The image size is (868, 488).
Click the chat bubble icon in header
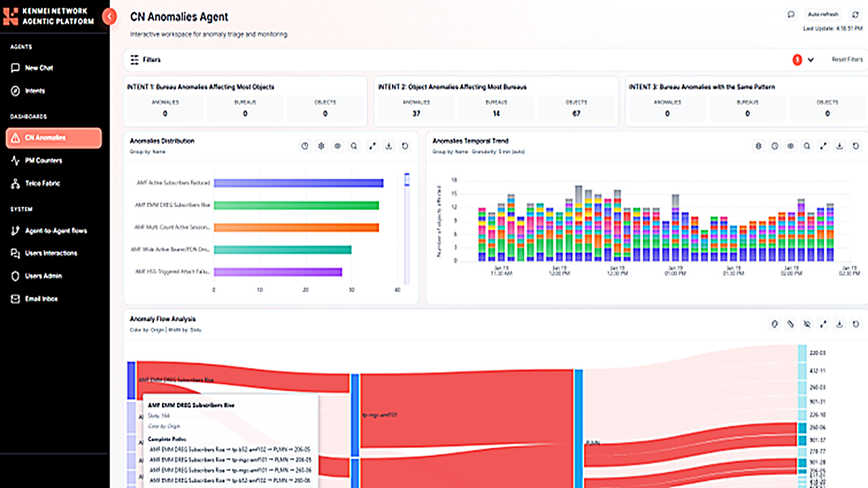click(x=791, y=14)
